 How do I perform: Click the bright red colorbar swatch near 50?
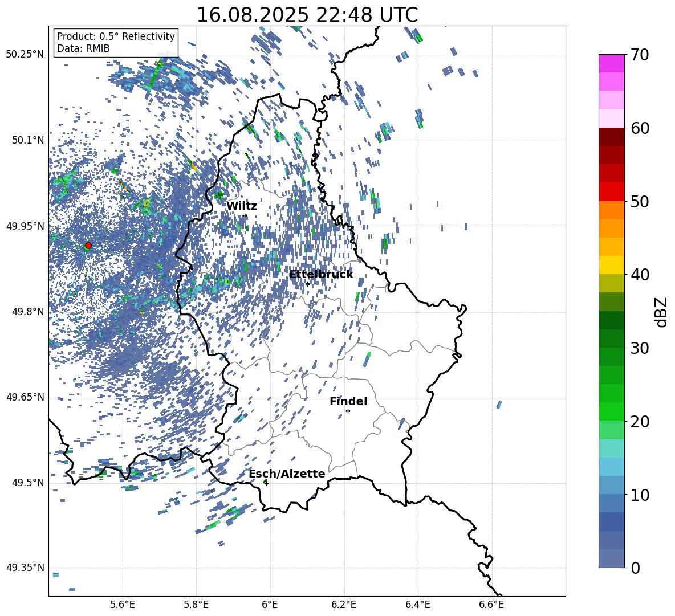611,192
